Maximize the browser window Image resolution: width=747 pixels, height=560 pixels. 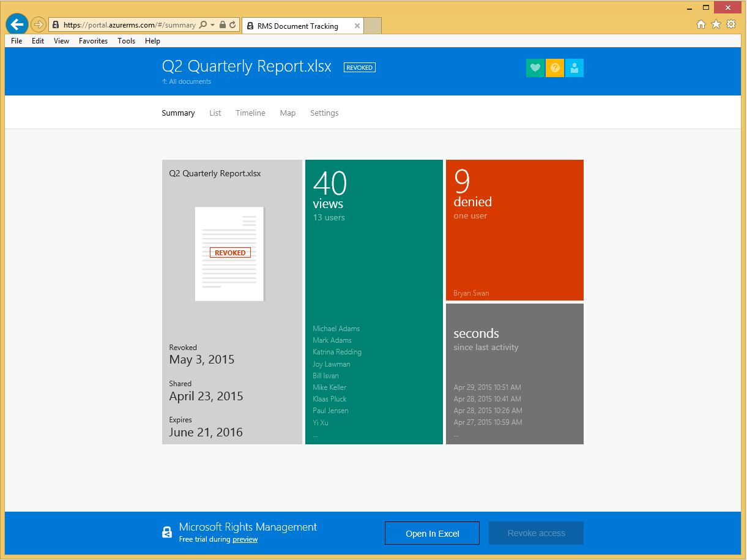(706, 7)
